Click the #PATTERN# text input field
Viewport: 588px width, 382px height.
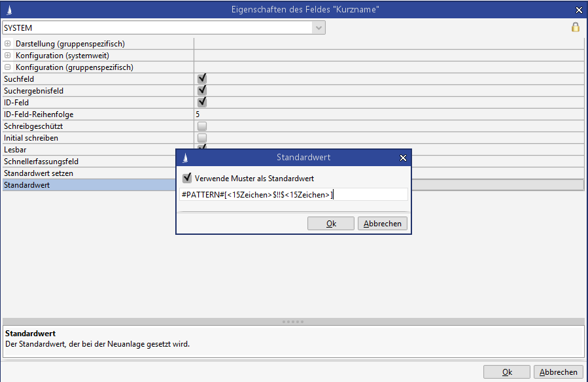tap(293, 194)
